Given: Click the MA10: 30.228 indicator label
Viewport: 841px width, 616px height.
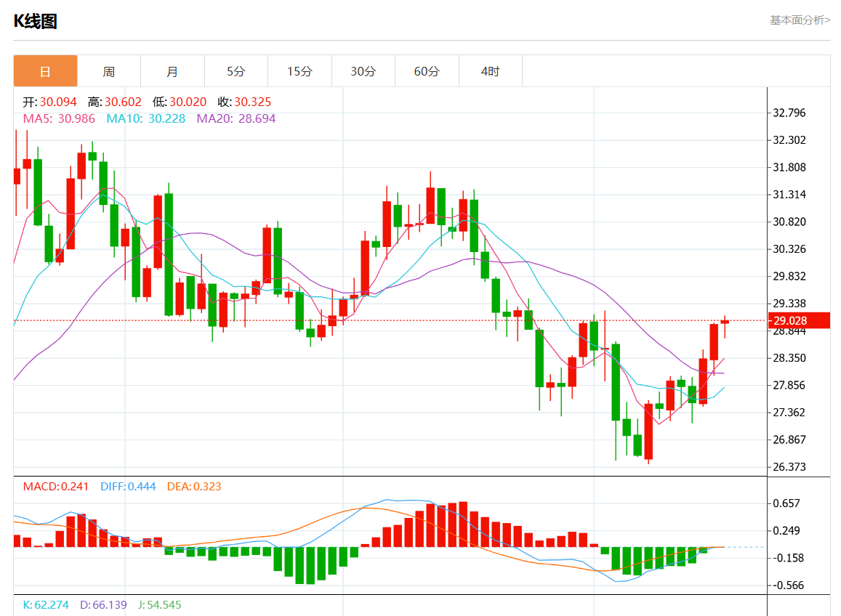Looking at the screenshot, I should coord(146,118).
